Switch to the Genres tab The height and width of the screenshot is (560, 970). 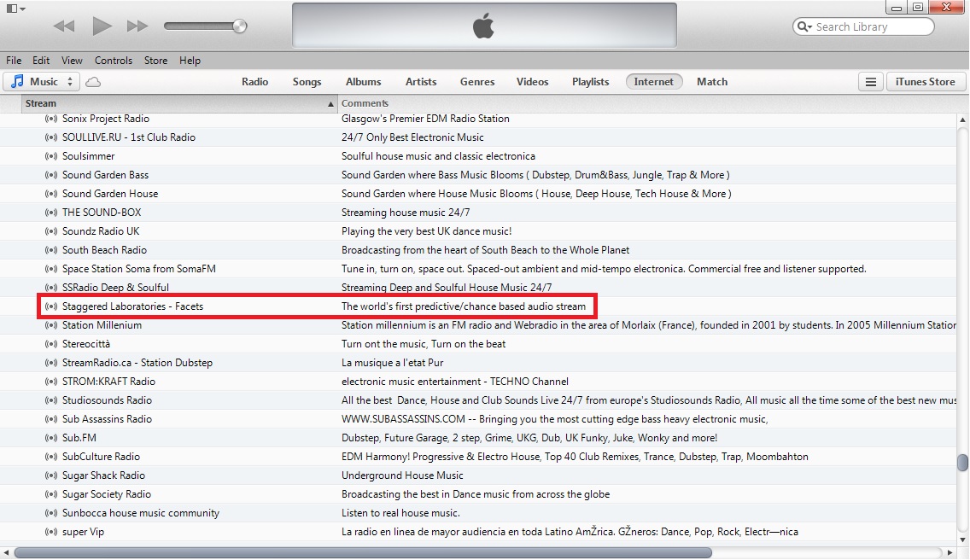pos(477,82)
